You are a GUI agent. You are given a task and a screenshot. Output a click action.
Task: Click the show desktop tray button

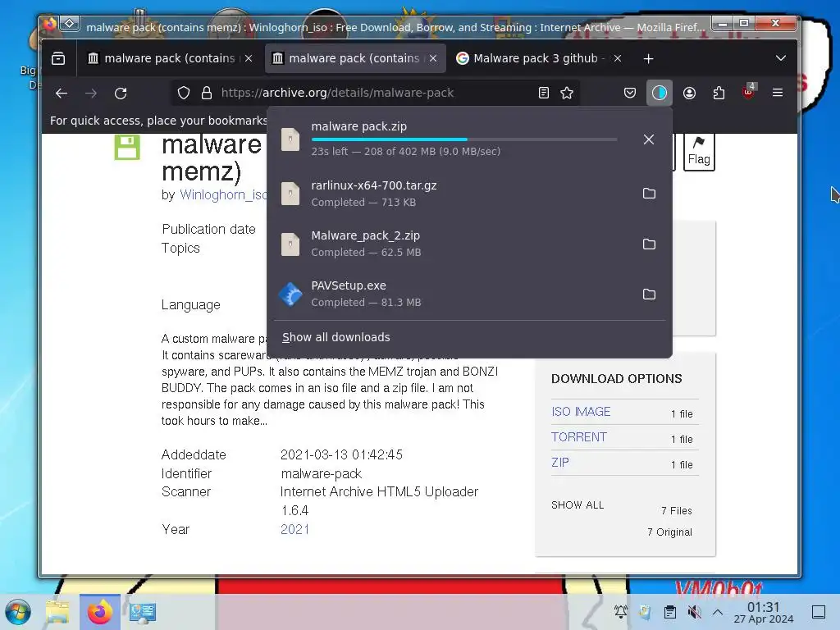[x=819, y=612]
